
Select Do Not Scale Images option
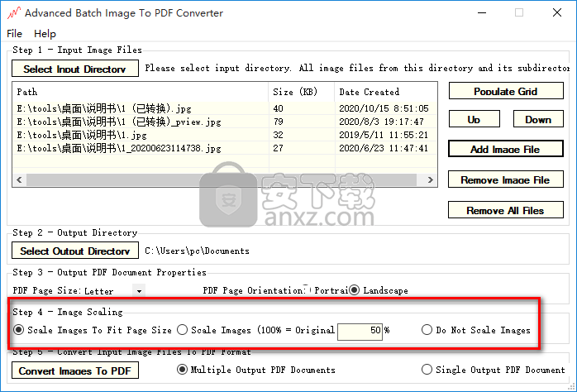[427, 330]
